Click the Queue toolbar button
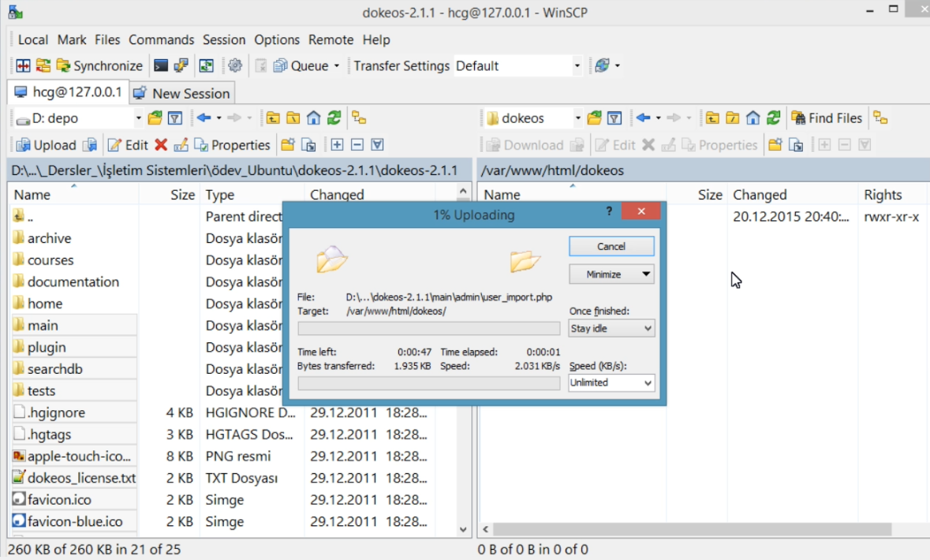 tap(301, 65)
